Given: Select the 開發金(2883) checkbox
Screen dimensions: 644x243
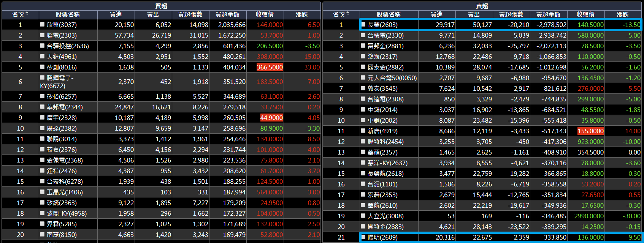Looking at the screenshot, I should [x=363, y=226].
